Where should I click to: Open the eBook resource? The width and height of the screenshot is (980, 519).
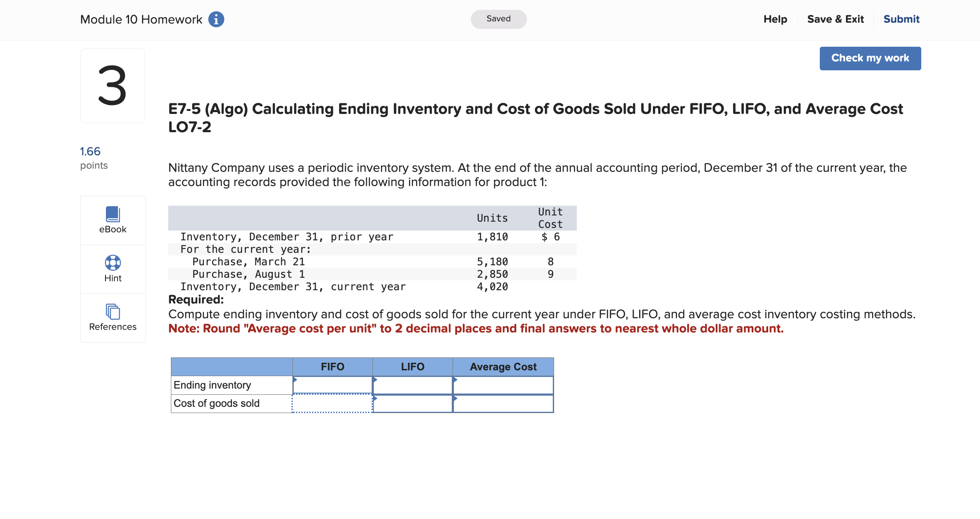(113, 220)
